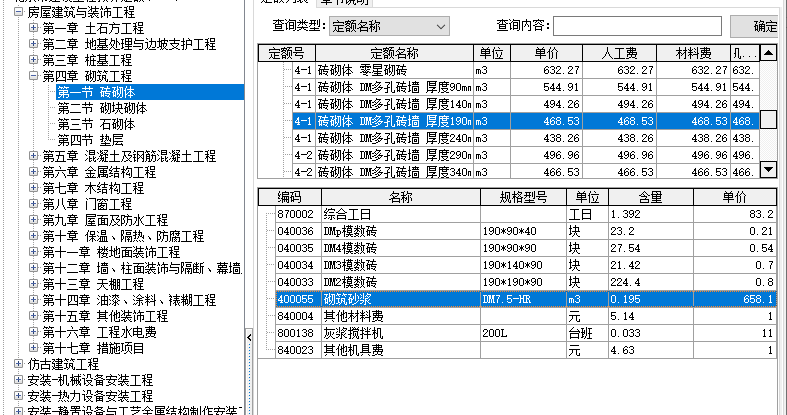Image resolution: width=787 pixels, height=415 pixels.
Task: Expand 第二章 地基处理与边坡支护工程
Action: (x=33, y=44)
